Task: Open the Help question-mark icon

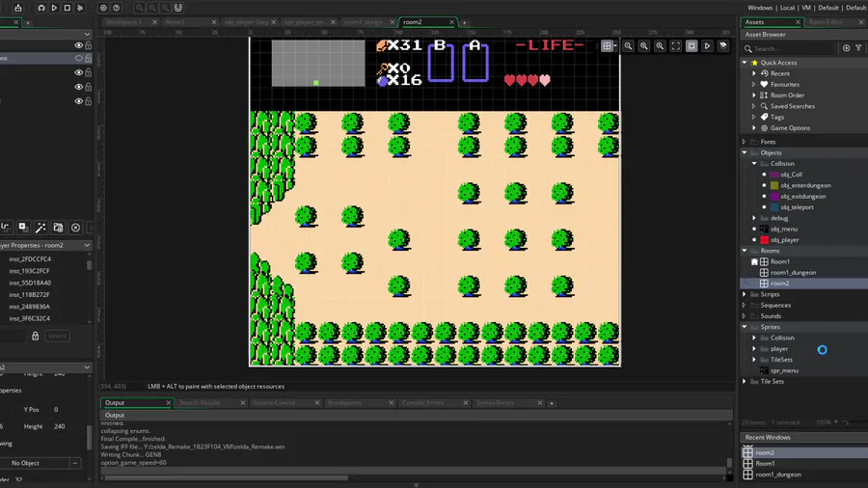Action: tap(117, 8)
